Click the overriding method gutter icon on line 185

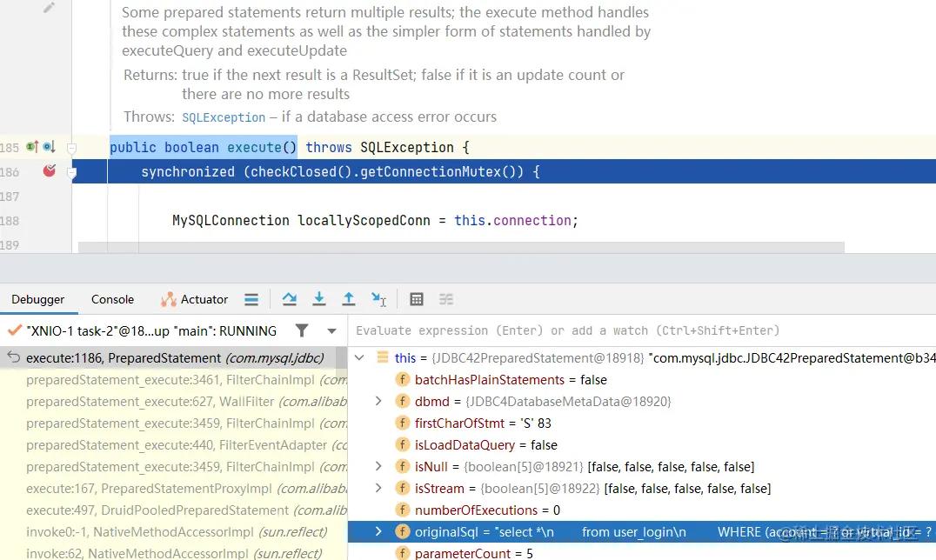point(33,147)
